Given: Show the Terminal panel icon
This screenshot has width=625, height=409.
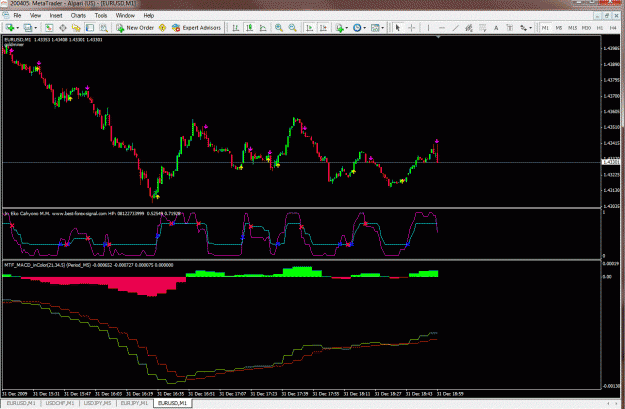Looking at the screenshot, I should 90,28.
